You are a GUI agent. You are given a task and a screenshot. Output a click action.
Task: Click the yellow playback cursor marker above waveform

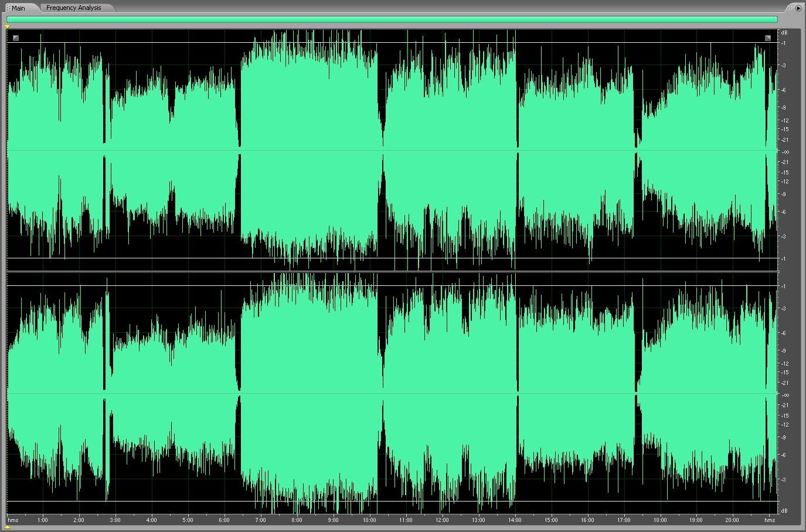7,27
